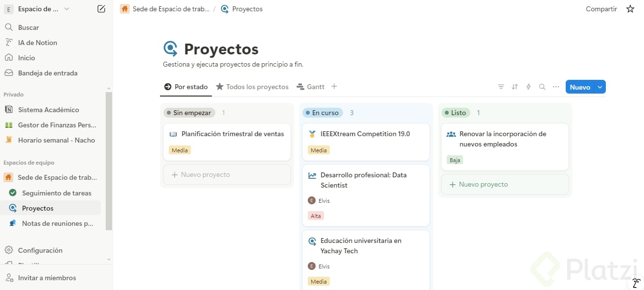Viewport: 644px width, 290px height.
Task: Click the Compartir button
Action: click(x=601, y=9)
